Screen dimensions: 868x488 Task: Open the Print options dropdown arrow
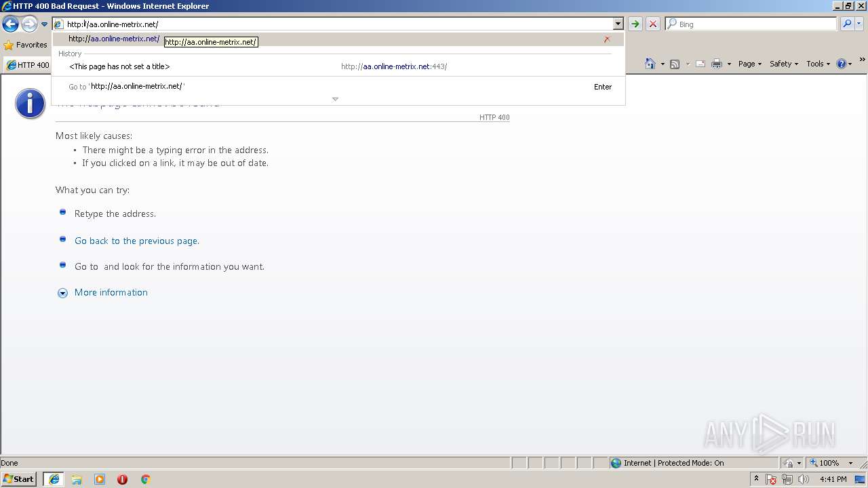729,64
